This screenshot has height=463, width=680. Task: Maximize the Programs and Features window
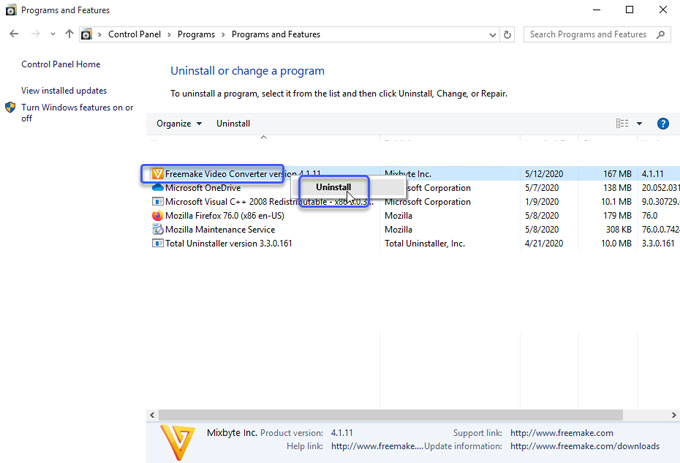629,10
